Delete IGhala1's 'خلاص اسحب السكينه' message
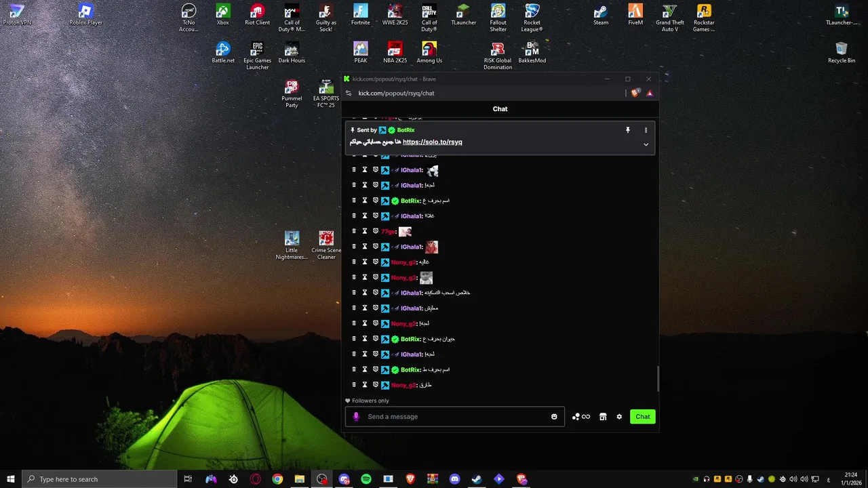This screenshot has height=488, width=868. coord(354,293)
